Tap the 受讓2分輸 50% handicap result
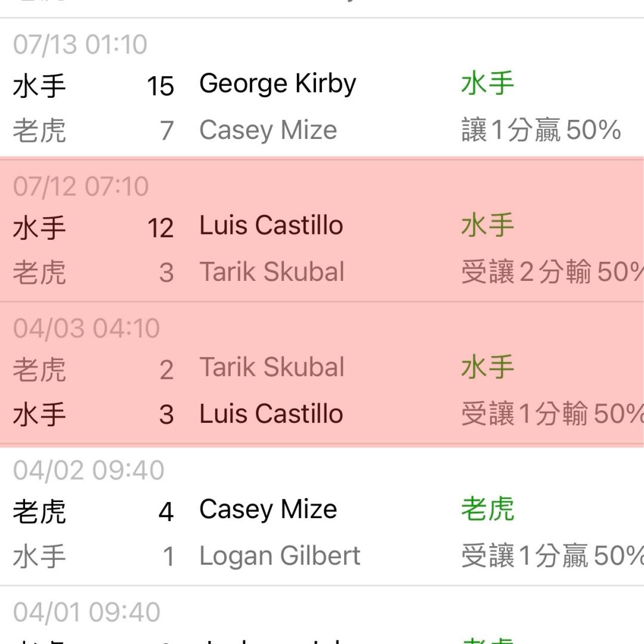 (x=552, y=273)
